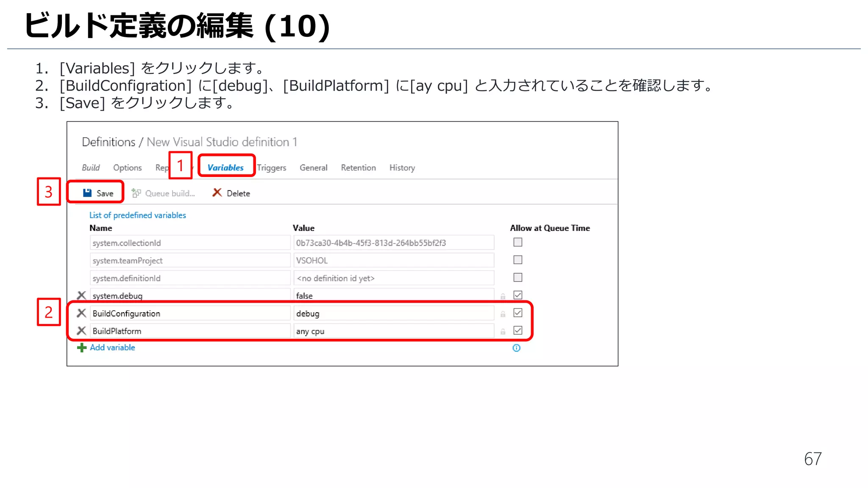This screenshot has width=868, height=488.
Task: Click the VSOHOL value field
Action: [394, 260]
